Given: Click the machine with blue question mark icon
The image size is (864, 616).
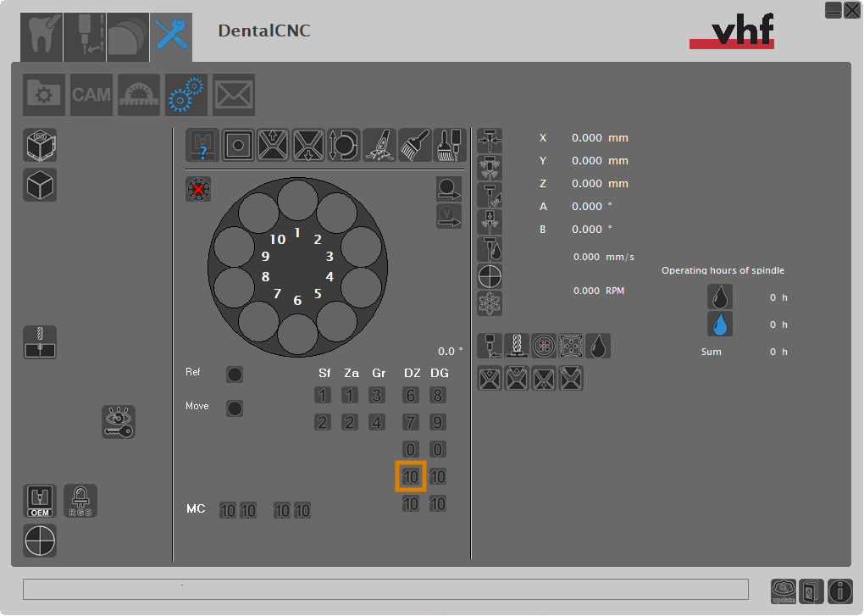Looking at the screenshot, I should coord(202,145).
